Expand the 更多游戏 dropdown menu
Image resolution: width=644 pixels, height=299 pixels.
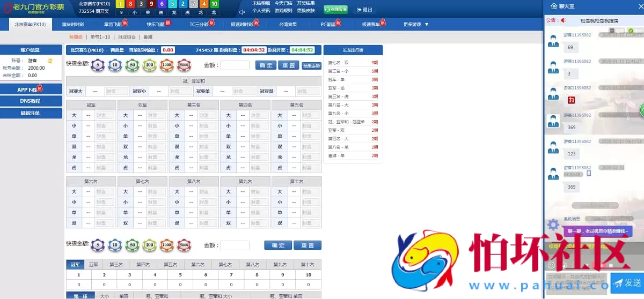point(416,25)
